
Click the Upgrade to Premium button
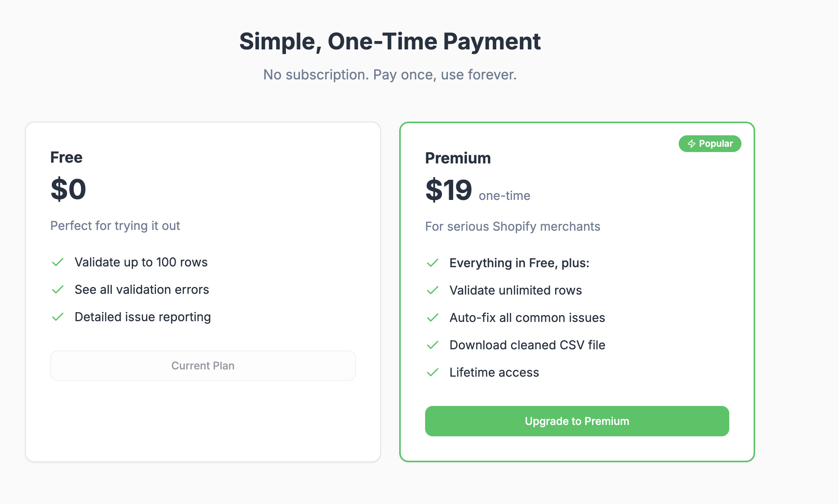click(577, 421)
